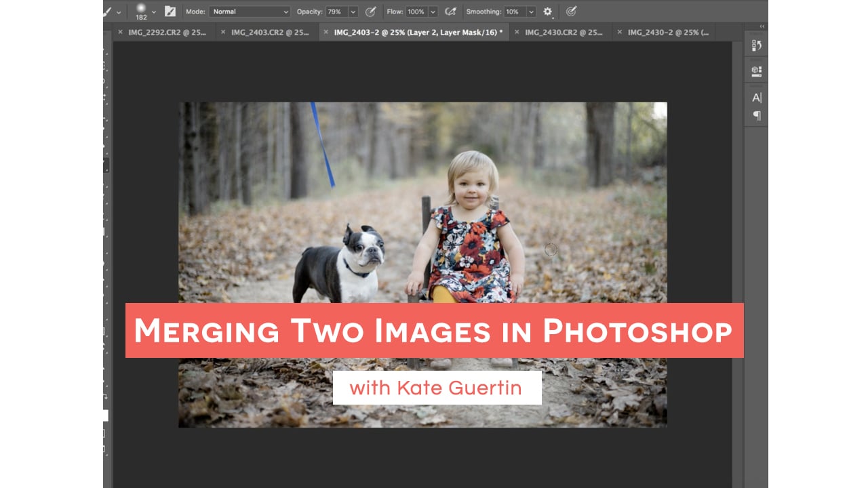This screenshot has height=488, width=868.
Task: Click the Flow value field showing 100%
Action: coord(416,12)
